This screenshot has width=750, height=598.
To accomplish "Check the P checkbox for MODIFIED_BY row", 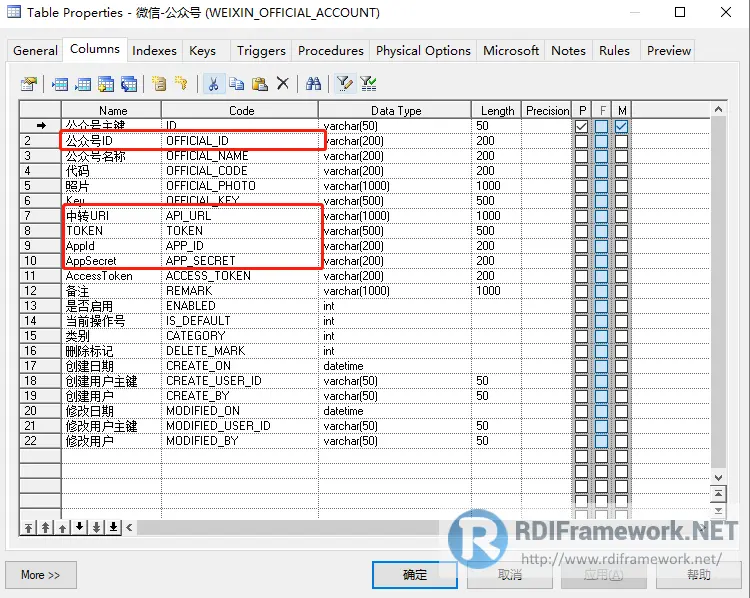I will point(581,441).
